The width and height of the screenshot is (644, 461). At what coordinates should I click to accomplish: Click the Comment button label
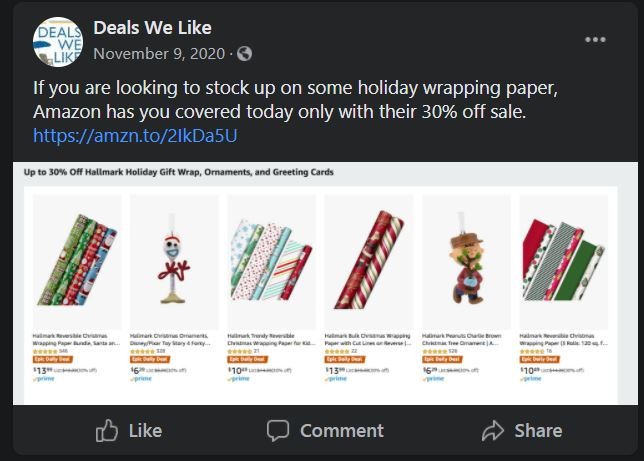(342, 431)
